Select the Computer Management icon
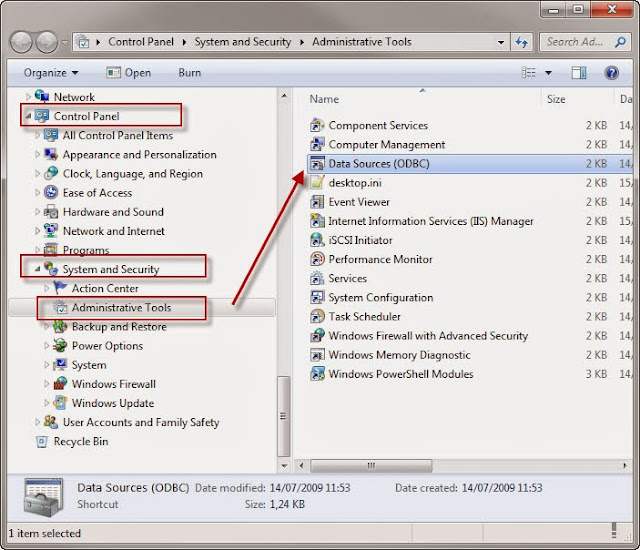640x550 pixels. [317, 144]
